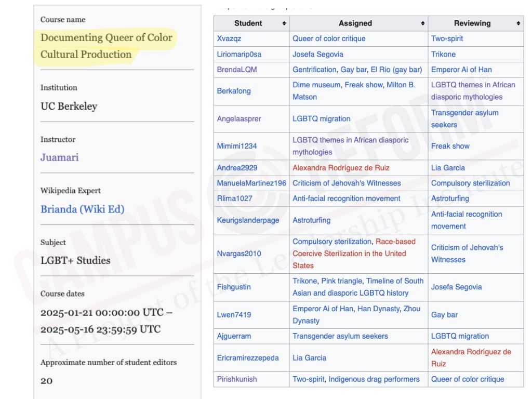Open student Fishgustin user page
This screenshot has width=532, height=399.
[234, 287]
